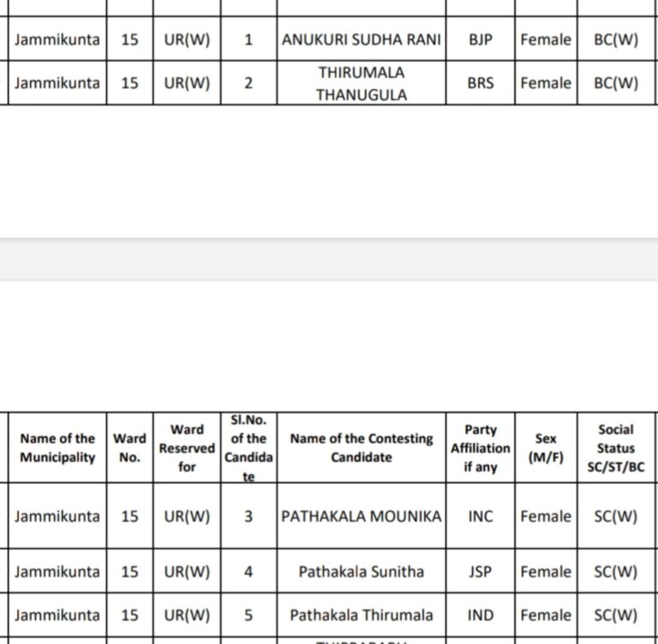Click Jammikunta in the INC candidate row
658x644 pixels.
pos(57,516)
